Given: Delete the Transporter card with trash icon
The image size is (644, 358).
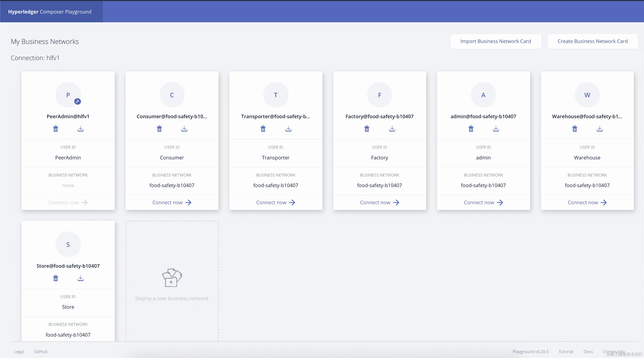Looking at the screenshot, I should coord(263,129).
